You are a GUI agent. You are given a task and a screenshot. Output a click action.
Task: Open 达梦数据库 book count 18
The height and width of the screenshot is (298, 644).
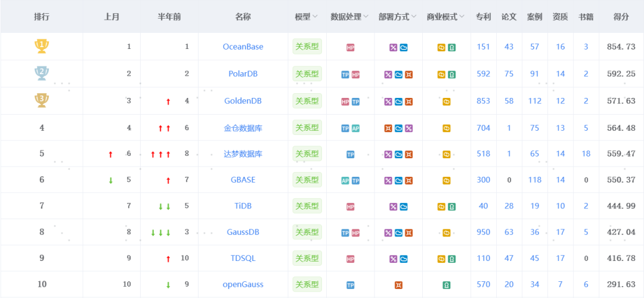[586, 154]
